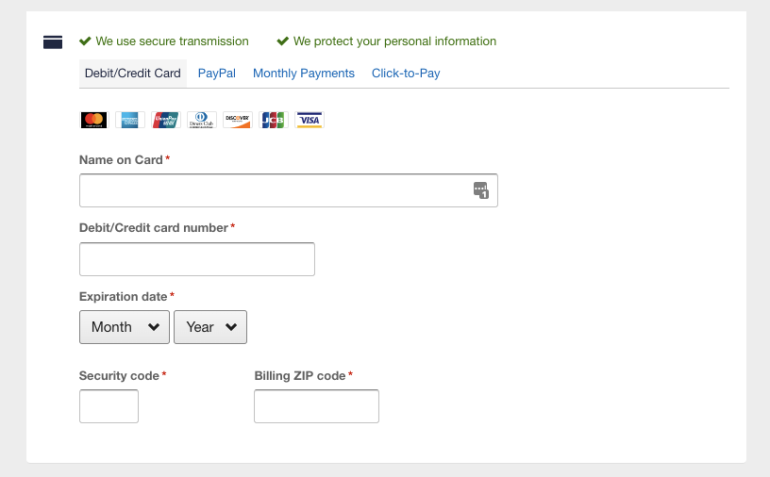Focus the Name on Card field
770x477 pixels.
270,190
